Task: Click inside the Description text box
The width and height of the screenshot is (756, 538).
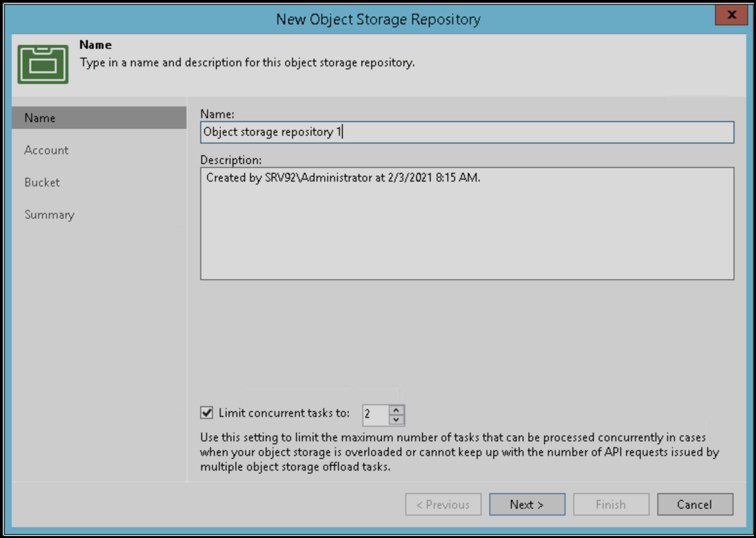Action: coord(466,224)
